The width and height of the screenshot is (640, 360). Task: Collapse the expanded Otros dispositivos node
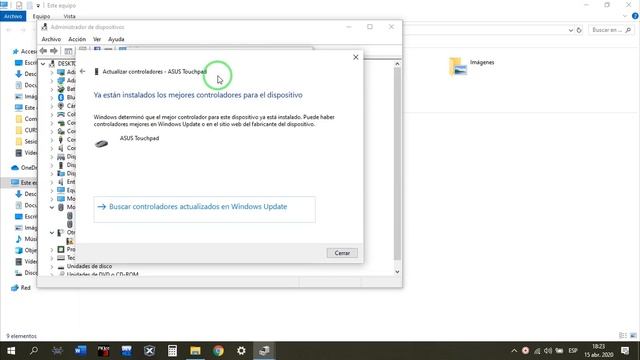pos(52,233)
